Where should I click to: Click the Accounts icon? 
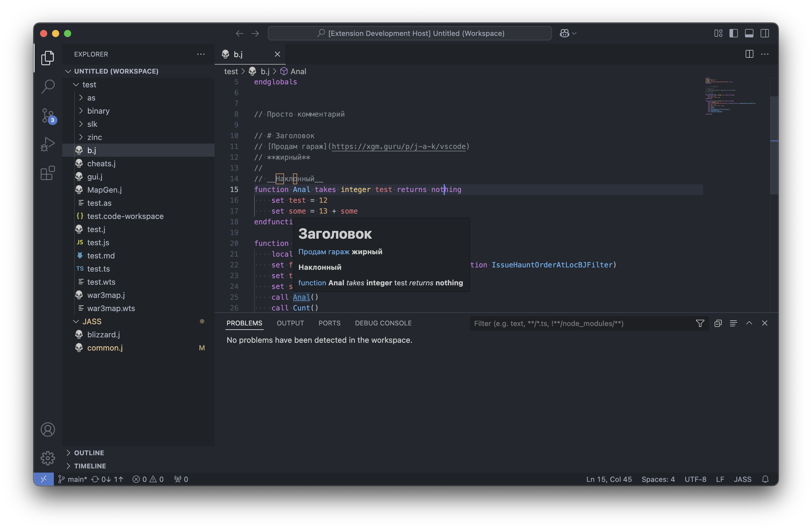[48, 429]
